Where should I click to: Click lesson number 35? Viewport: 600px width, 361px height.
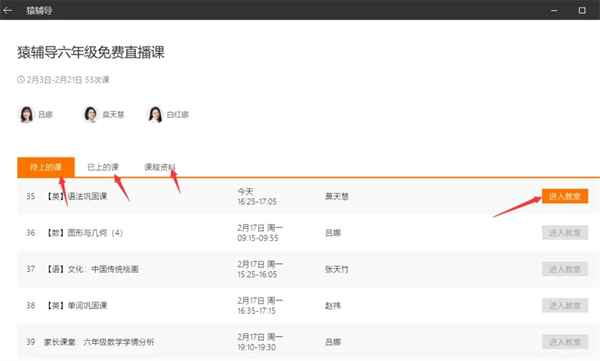tap(31, 196)
